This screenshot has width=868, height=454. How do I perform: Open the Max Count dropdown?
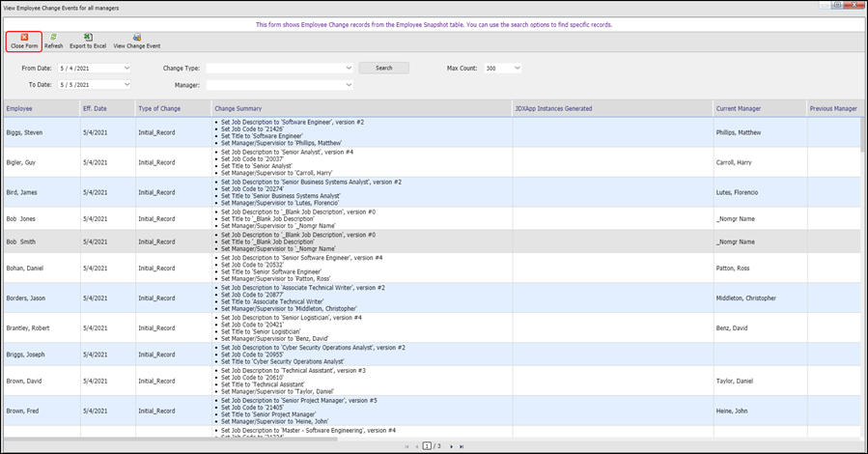(x=518, y=69)
